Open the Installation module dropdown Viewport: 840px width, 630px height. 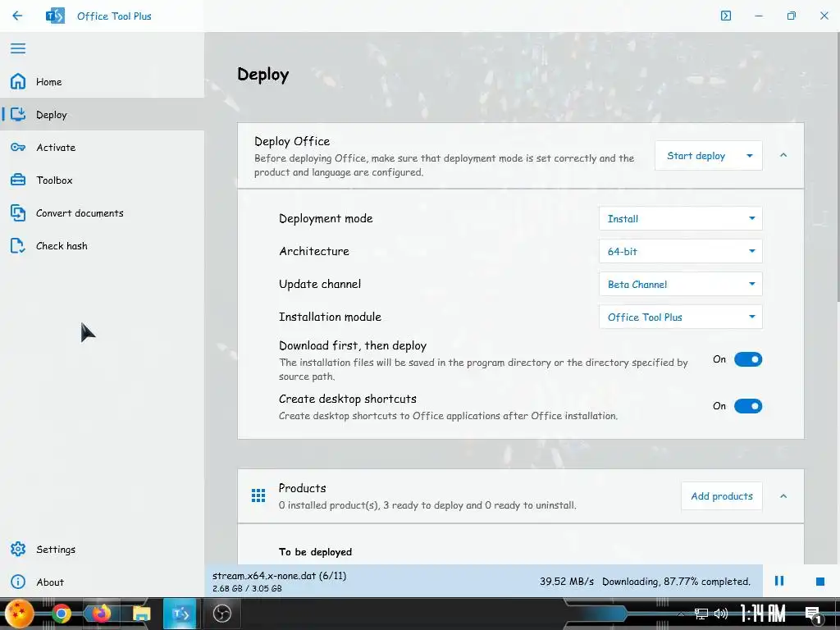click(x=680, y=317)
